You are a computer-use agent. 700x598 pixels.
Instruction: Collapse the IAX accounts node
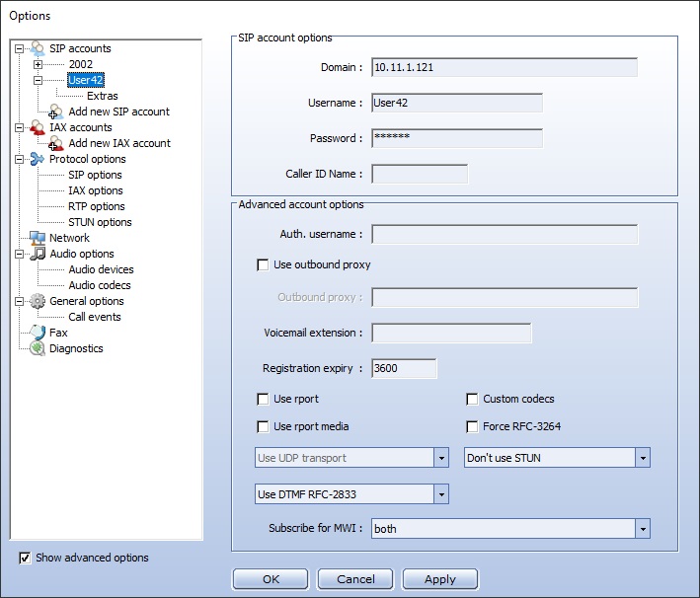[19, 127]
